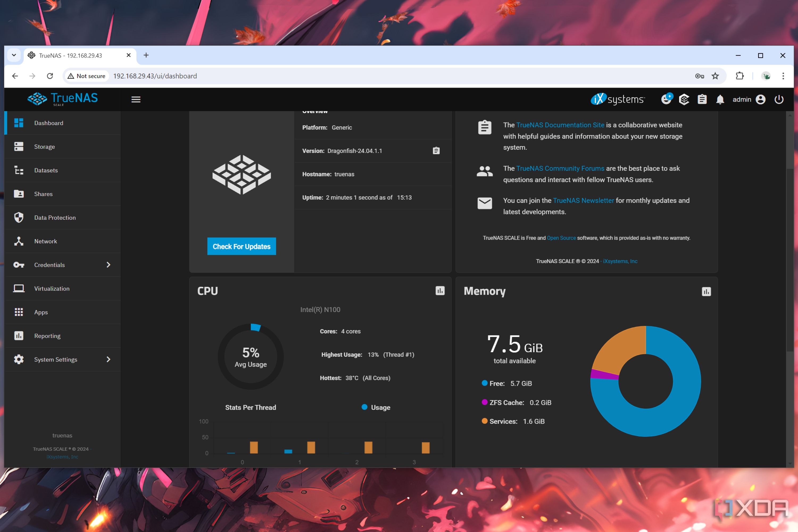Copy version using the clipboard icon
The width and height of the screenshot is (798, 532).
pos(436,150)
